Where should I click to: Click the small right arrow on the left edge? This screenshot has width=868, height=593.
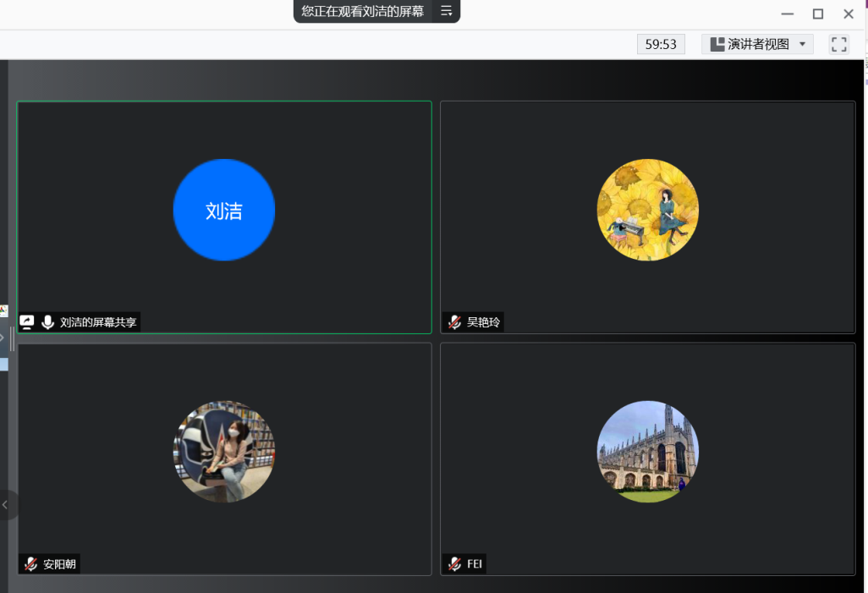click(3, 338)
